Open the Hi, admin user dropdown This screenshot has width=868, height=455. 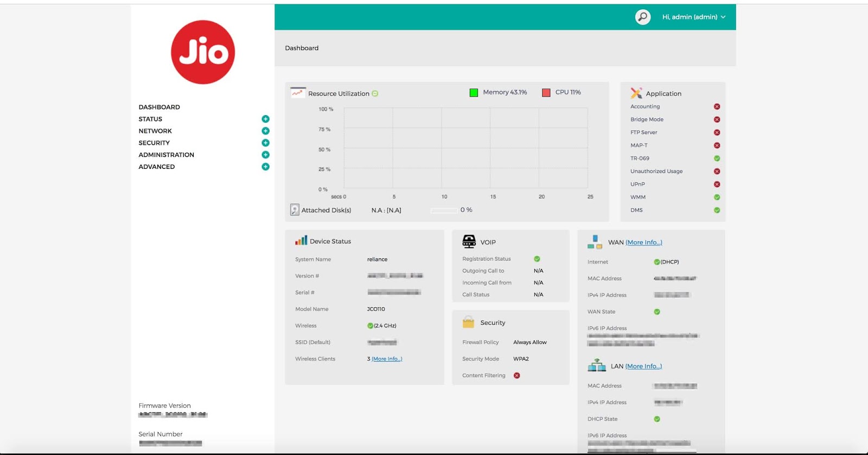pos(693,17)
